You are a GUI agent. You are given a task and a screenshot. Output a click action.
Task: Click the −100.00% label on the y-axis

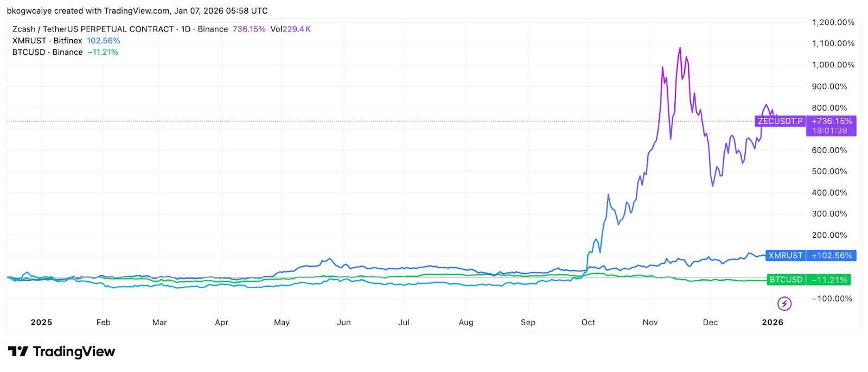(832, 299)
